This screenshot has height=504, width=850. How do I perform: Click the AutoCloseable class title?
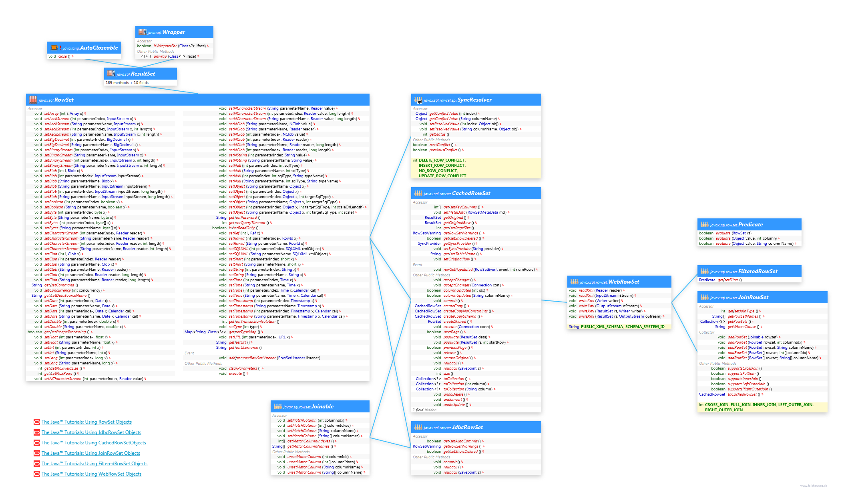coord(99,48)
